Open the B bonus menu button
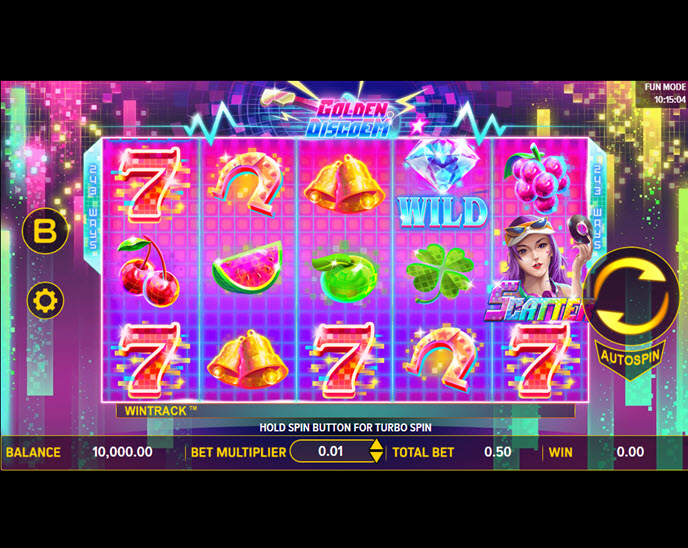Viewport: 688px width, 548px height. (x=45, y=231)
